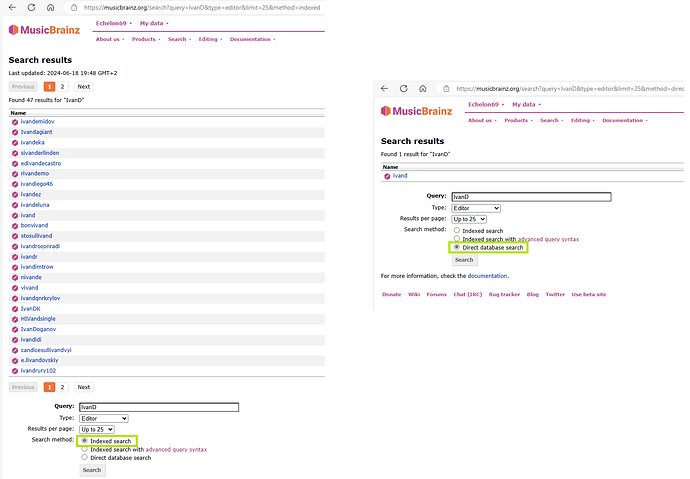Select Direct database search on the 47-results page
This screenshot has height=479, width=690.
tap(85, 458)
